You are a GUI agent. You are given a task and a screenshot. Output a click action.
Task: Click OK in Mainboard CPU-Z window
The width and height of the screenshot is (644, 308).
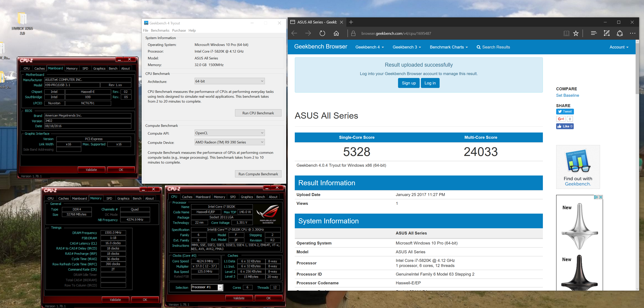121,170
